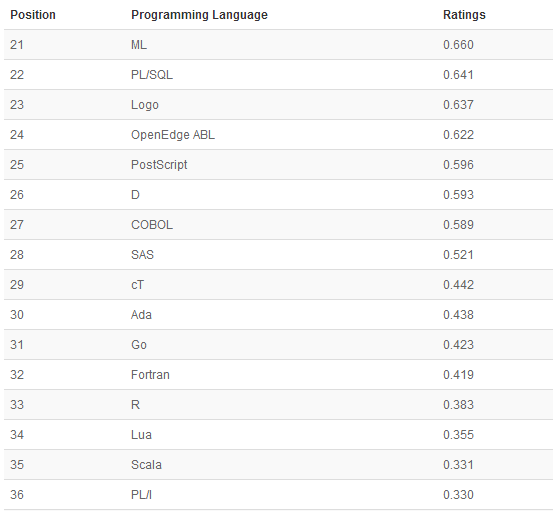Click the PL/SQL language name
This screenshot has width=555, height=511.
(152, 75)
